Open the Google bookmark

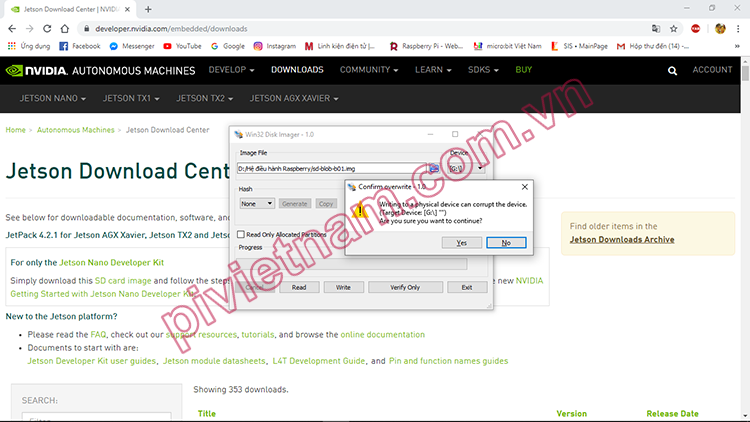click(228, 46)
